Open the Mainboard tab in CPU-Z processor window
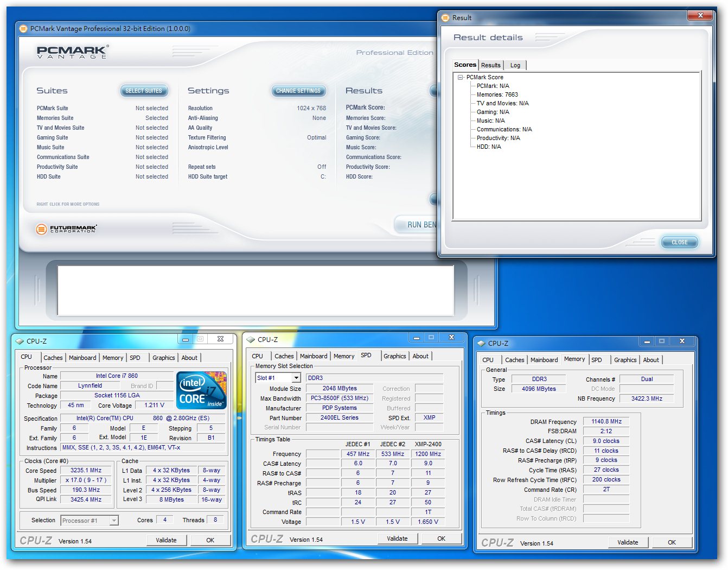 point(82,358)
